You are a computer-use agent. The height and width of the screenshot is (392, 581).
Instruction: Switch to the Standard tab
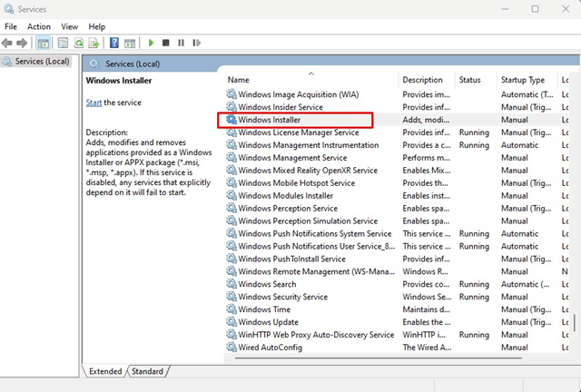(148, 371)
